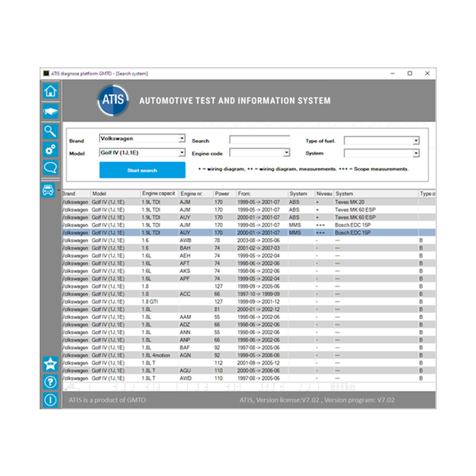Select the car vehicle sidebar icon
Viewport: 476px width, 476px height.
tap(48, 190)
